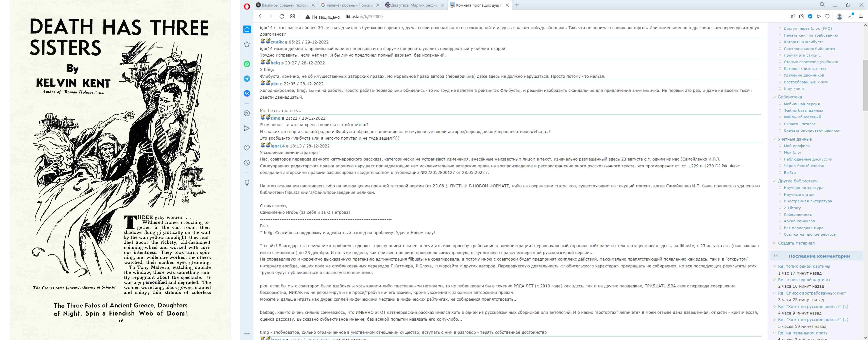Open user profile 'timg'

point(275,118)
